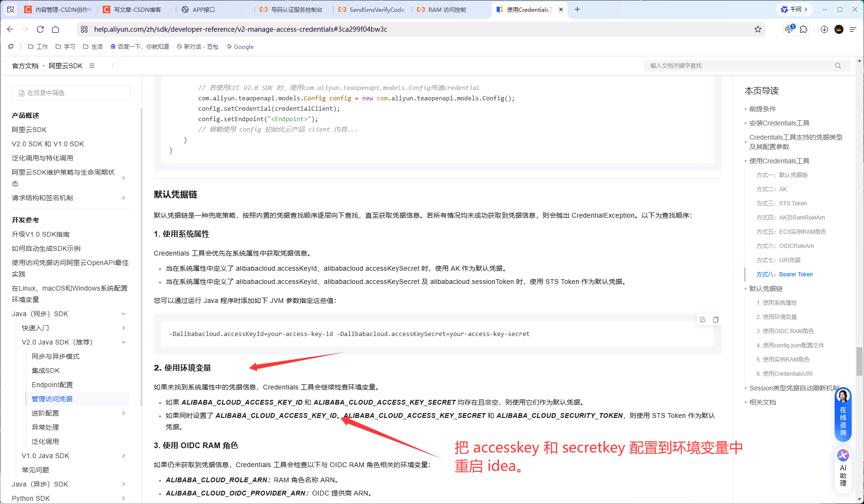The height and width of the screenshot is (504, 864).
Task: Expand the V1.0 Java SDK item
Action: click(x=124, y=456)
